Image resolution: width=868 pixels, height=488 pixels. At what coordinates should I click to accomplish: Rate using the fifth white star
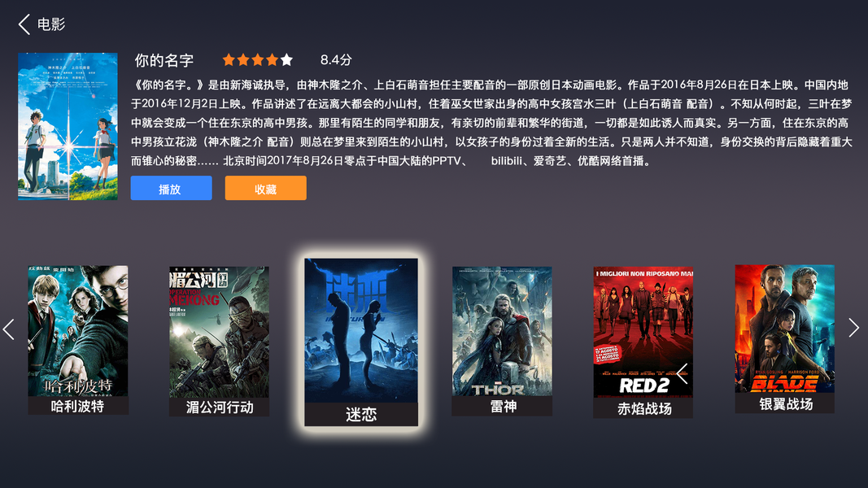[x=286, y=59]
